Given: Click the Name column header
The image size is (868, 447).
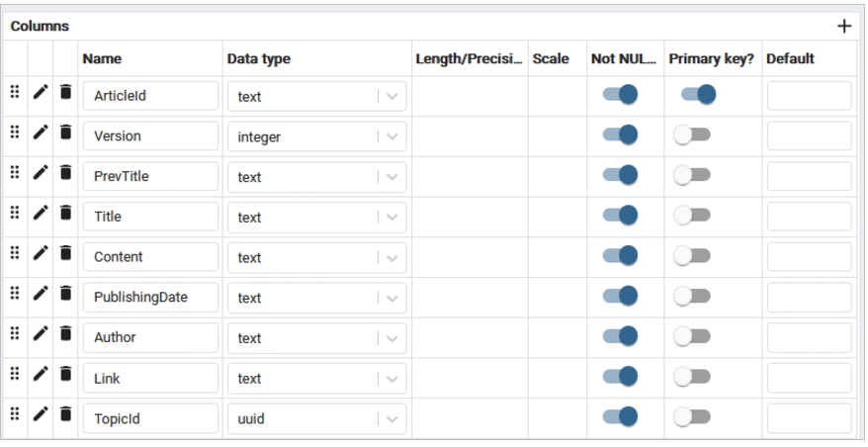Looking at the screenshot, I should (x=102, y=58).
